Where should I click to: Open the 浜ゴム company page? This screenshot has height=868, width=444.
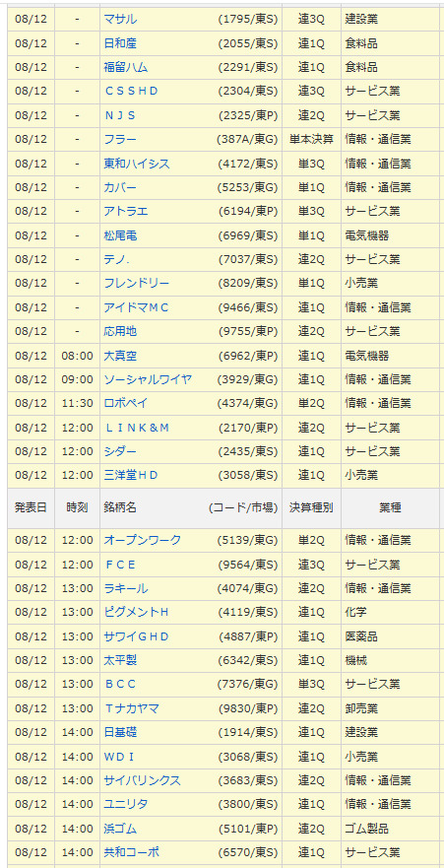pyautogui.click(x=120, y=829)
